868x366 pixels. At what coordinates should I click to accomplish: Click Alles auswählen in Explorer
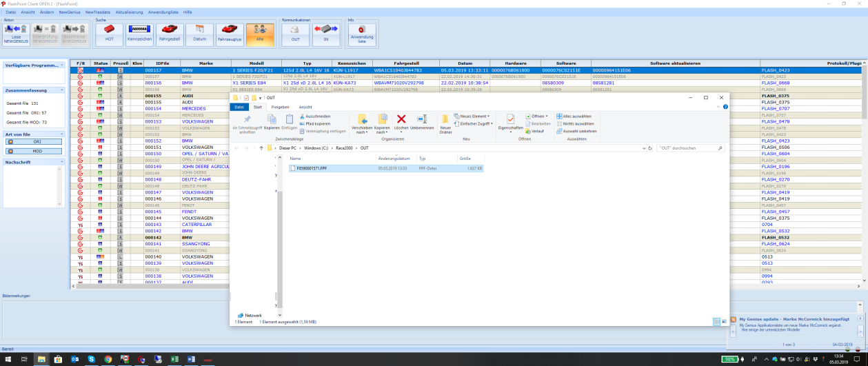[x=575, y=116]
